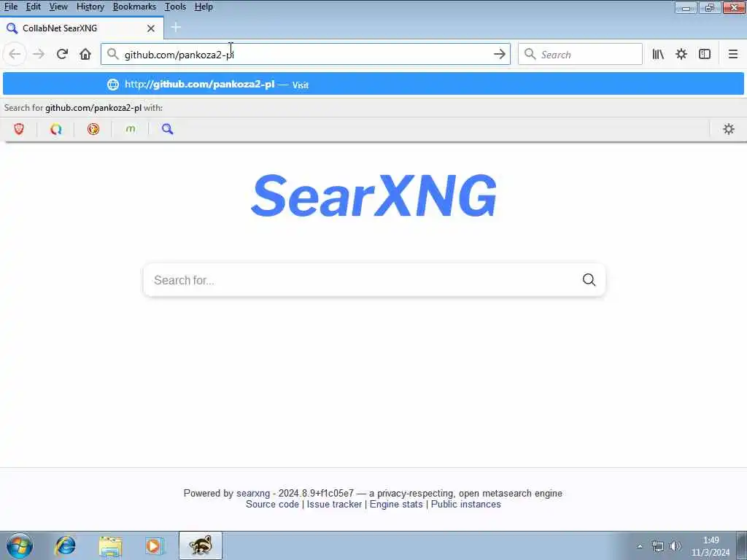Go back one page

[x=15, y=54]
